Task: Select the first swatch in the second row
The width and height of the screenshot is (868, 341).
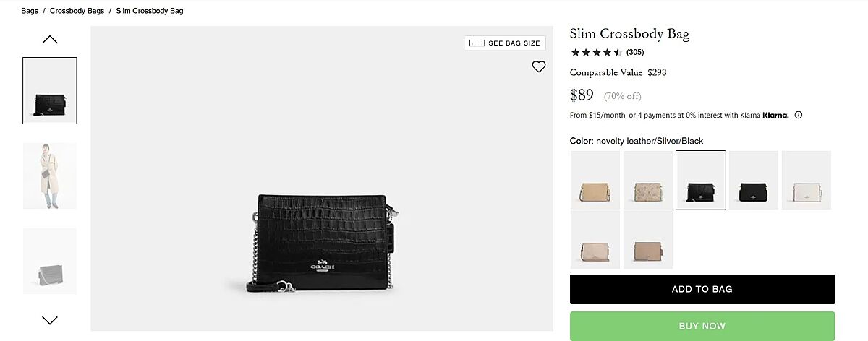Action: (x=595, y=240)
